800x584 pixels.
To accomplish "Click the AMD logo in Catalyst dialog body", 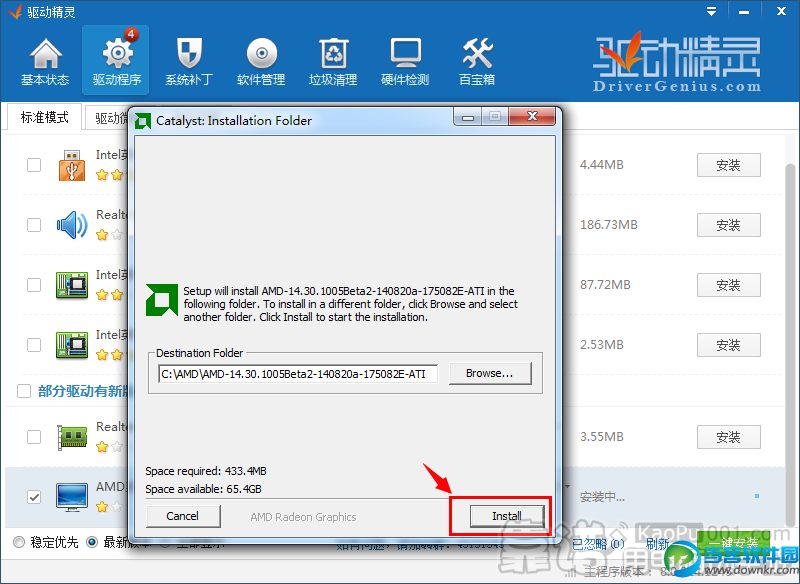I will (x=162, y=300).
